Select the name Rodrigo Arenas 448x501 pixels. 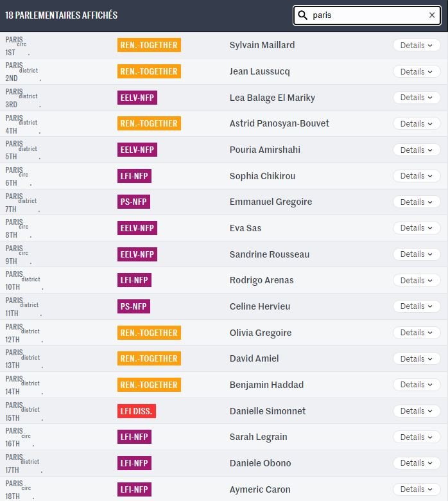click(261, 280)
